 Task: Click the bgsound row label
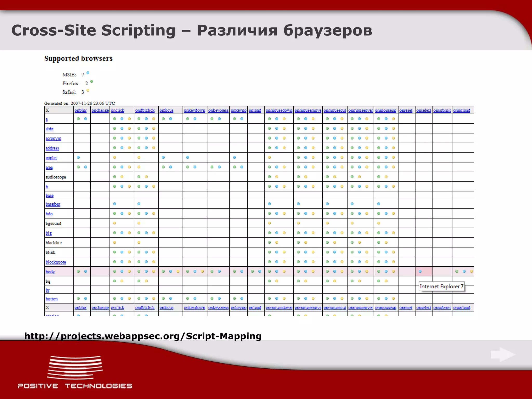click(x=54, y=223)
